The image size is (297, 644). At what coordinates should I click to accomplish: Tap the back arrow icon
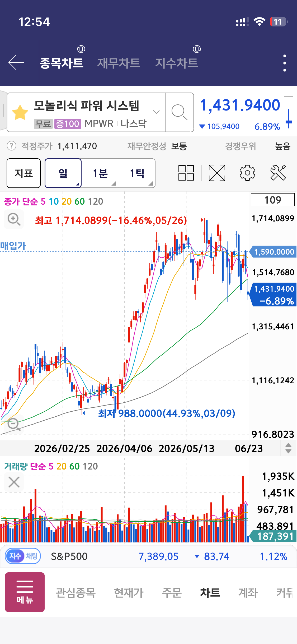coord(16,63)
